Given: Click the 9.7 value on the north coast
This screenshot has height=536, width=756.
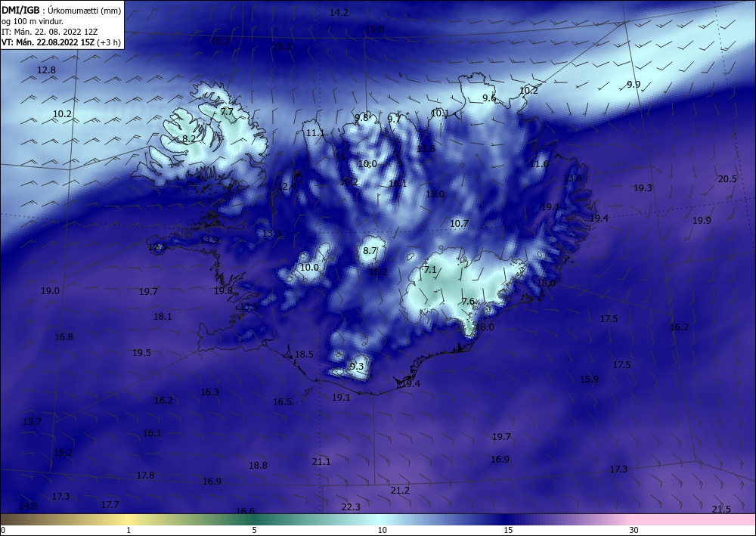Looking at the screenshot, I should (394, 119).
